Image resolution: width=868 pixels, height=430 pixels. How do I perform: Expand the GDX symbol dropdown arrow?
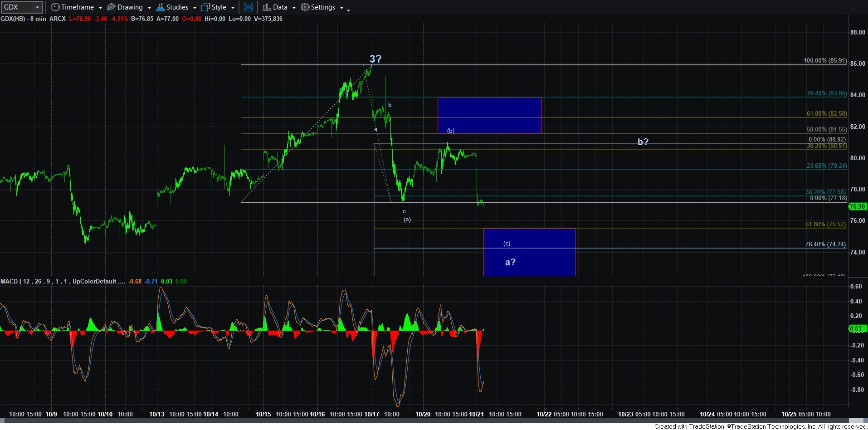tap(37, 7)
